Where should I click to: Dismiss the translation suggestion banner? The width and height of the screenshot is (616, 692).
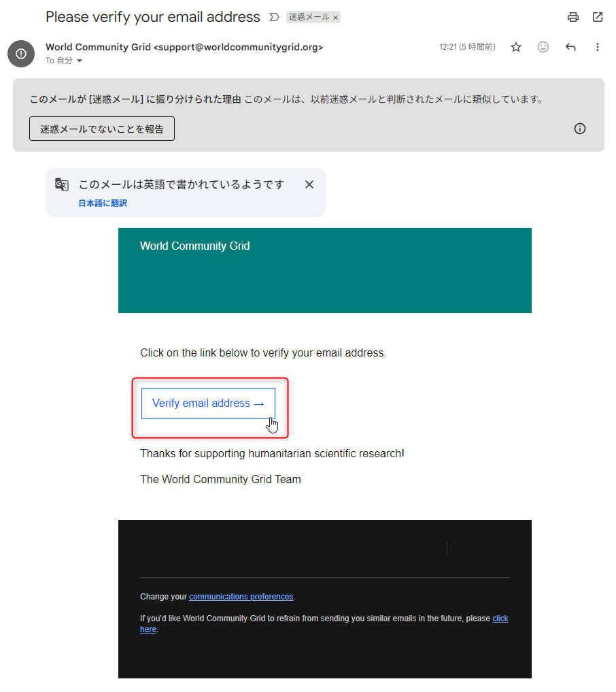click(x=309, y=184)
